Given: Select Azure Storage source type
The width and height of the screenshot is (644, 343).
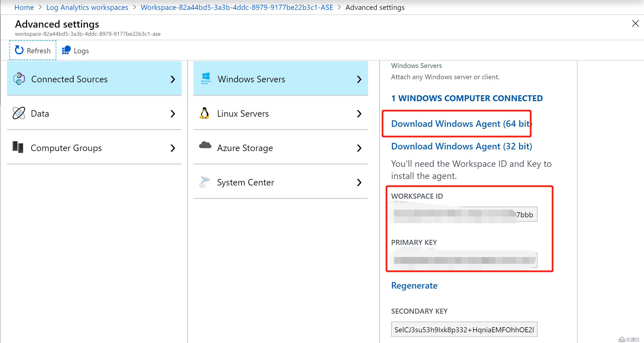Looking at the screenshot, I should [281, 147].
